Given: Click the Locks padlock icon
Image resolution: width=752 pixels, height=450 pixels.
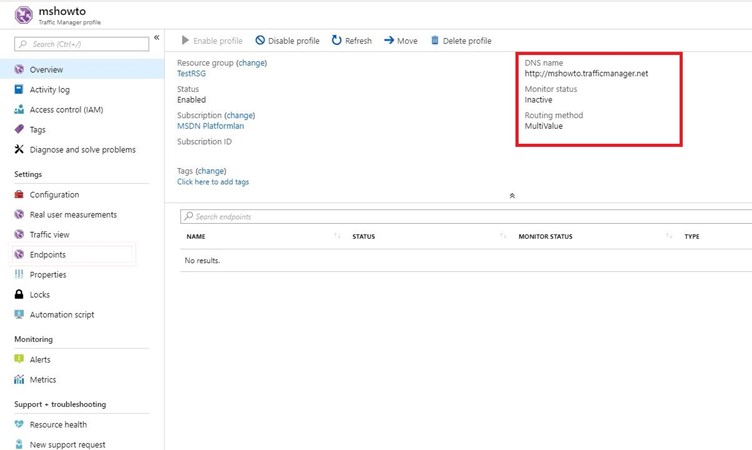Looking at the screenshot, I should point(19,295).
